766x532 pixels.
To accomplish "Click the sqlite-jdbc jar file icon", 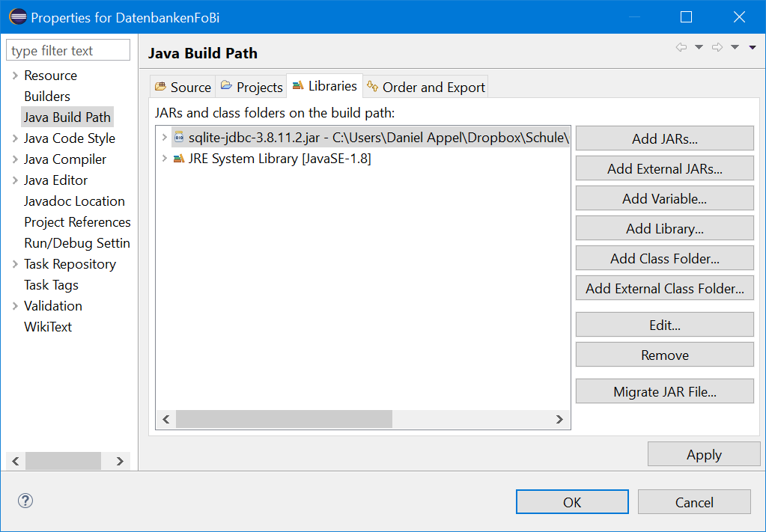I will click(179, 138).
